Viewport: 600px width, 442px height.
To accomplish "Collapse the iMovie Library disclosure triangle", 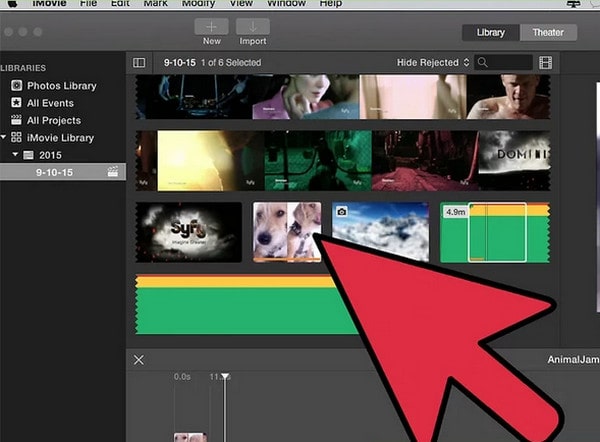I will coord(3,137).
